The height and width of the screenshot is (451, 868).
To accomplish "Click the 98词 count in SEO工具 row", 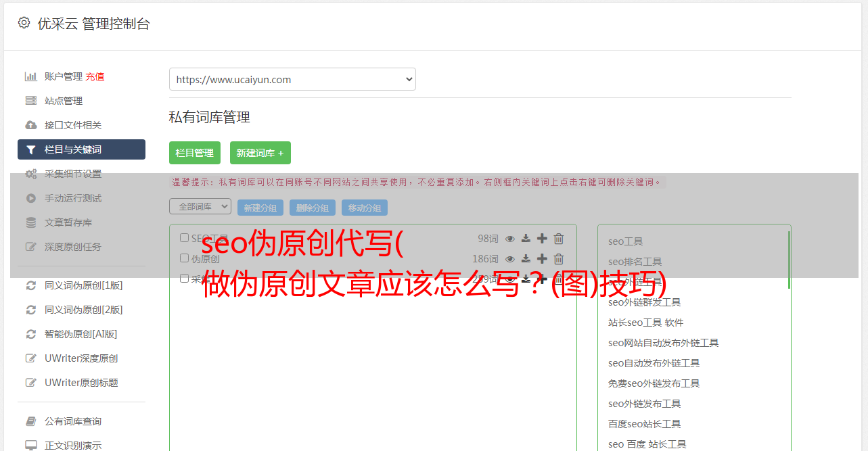I will 488,239.
